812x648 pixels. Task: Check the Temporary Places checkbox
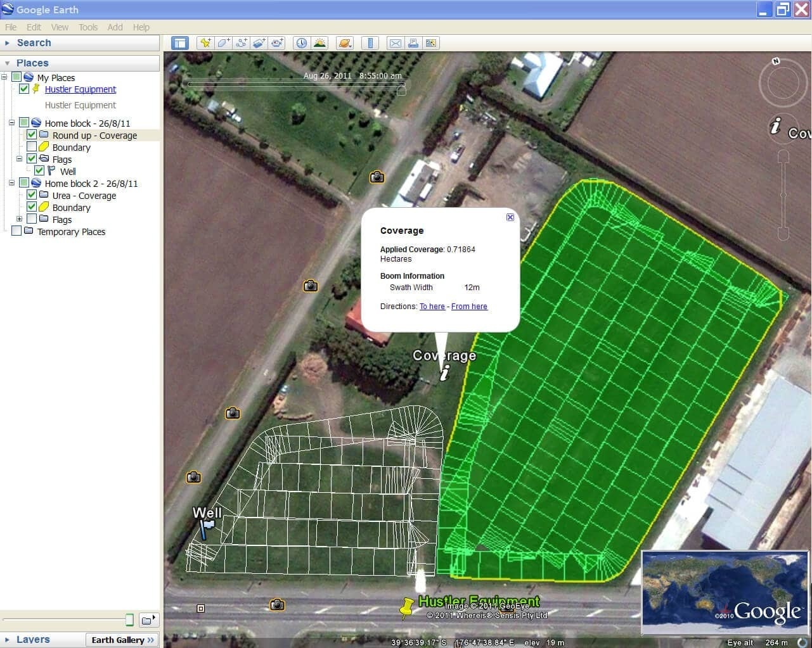point(16,231)
